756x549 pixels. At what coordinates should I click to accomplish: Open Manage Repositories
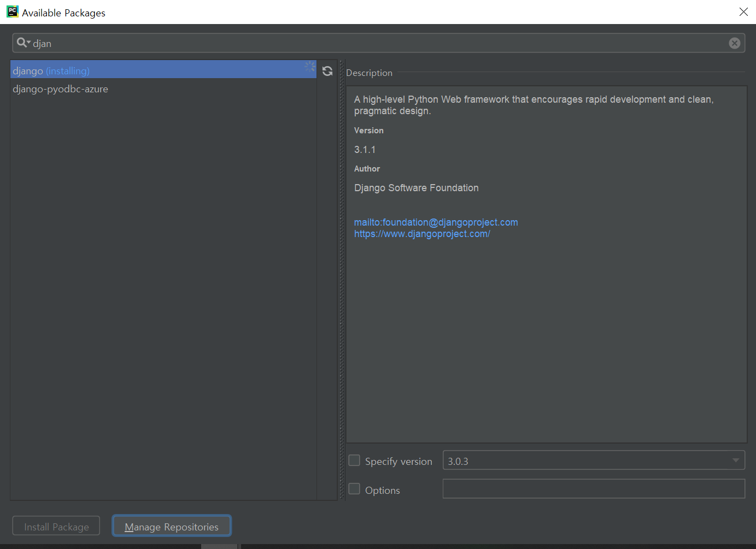click(172, 526)
